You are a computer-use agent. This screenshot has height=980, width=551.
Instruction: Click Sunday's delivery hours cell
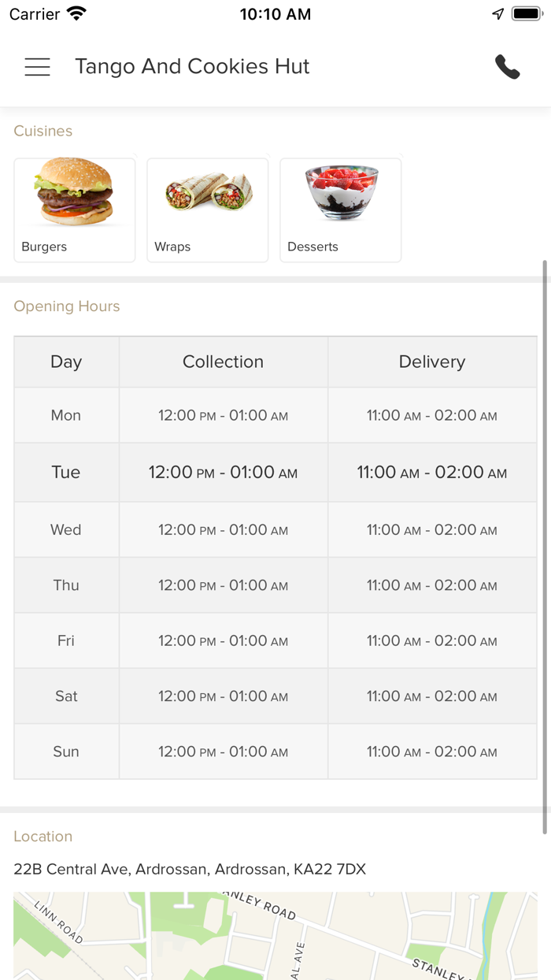point(432,752)
